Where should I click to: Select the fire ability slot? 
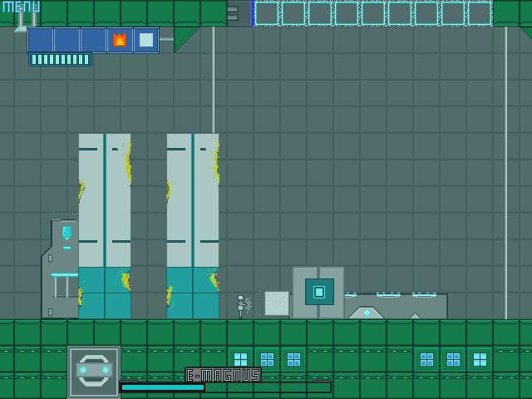(x=120, y=40)
